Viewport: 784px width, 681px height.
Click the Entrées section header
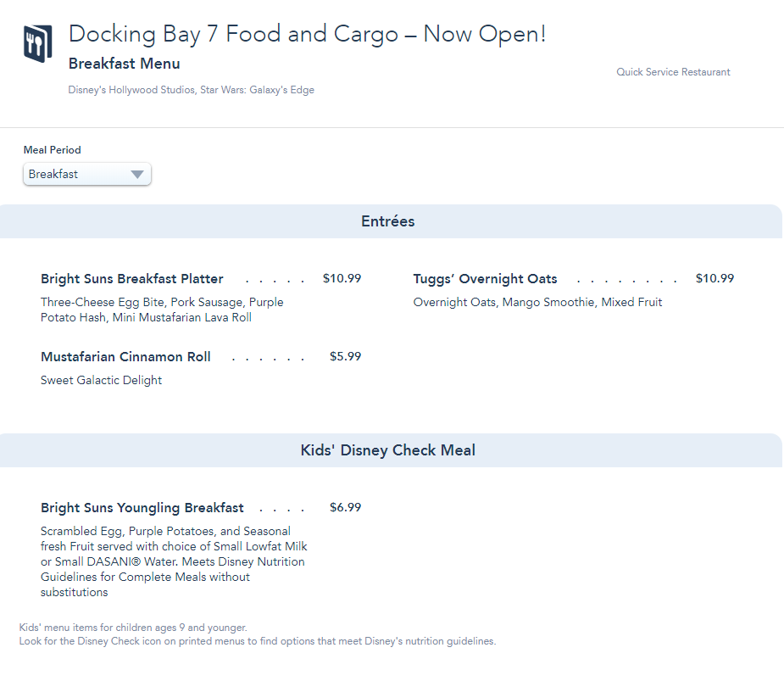coord(387,221)
